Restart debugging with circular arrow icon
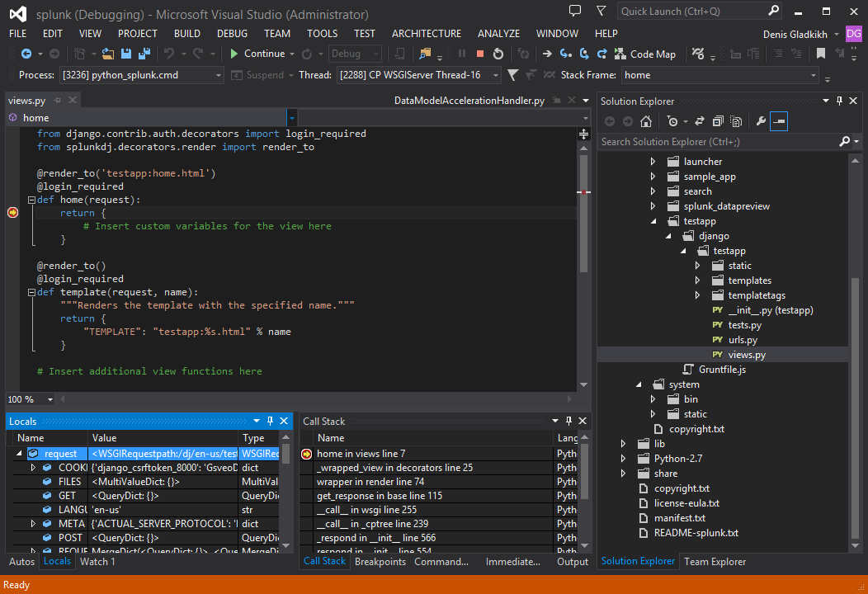This screenshot has height=594, width=868. [x=498, y=54]
